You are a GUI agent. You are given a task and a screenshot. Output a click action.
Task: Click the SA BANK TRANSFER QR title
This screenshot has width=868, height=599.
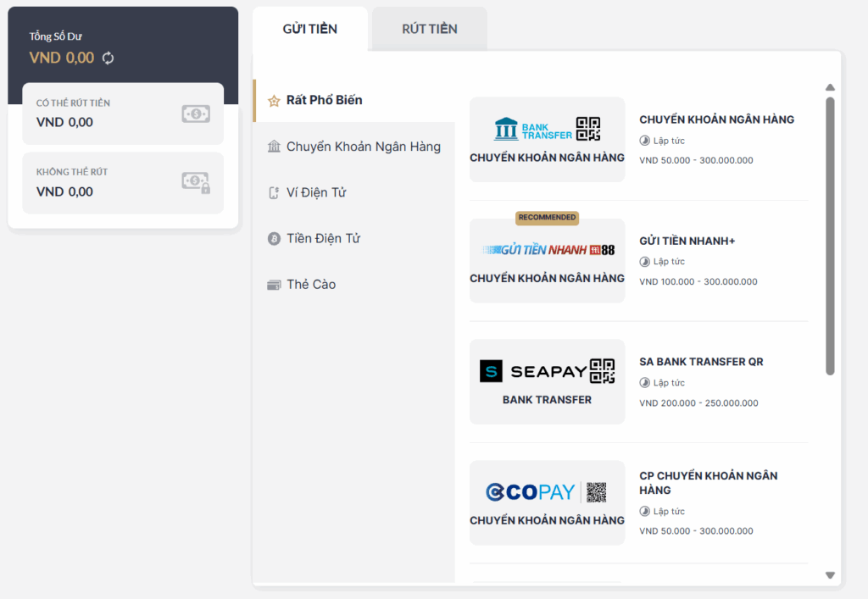[701, 362]
